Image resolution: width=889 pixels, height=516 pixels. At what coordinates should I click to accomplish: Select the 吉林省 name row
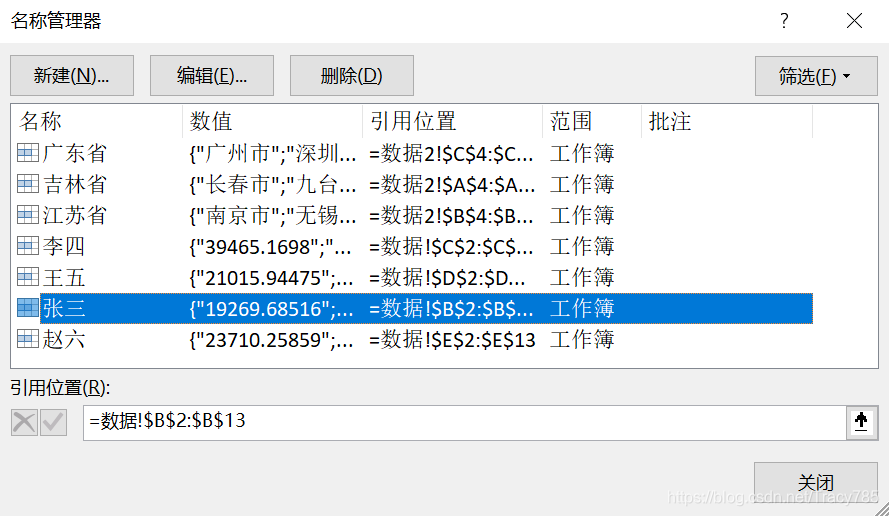[415, 184]
